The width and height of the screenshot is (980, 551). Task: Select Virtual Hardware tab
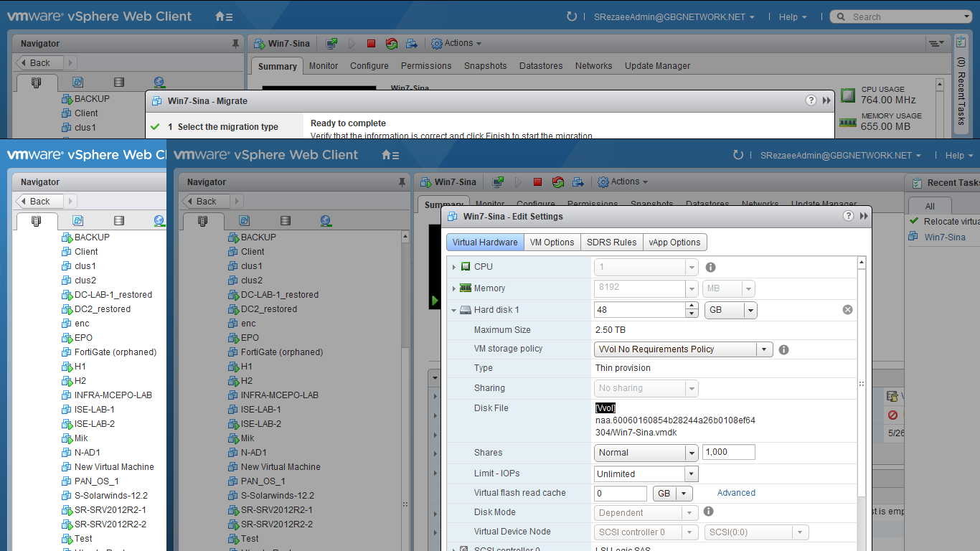pos(485,242)
